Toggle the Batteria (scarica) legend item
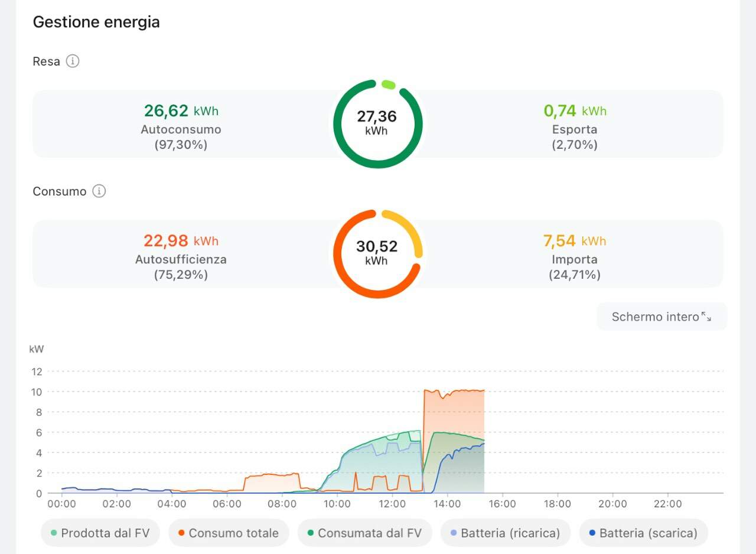Viewport: 756px width, 554px height. tap(643, 533)
